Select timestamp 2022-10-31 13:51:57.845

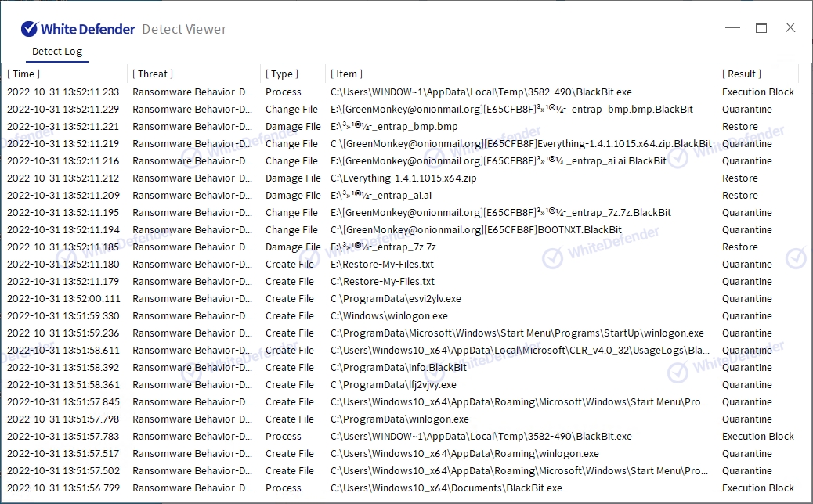pos(63,402)
